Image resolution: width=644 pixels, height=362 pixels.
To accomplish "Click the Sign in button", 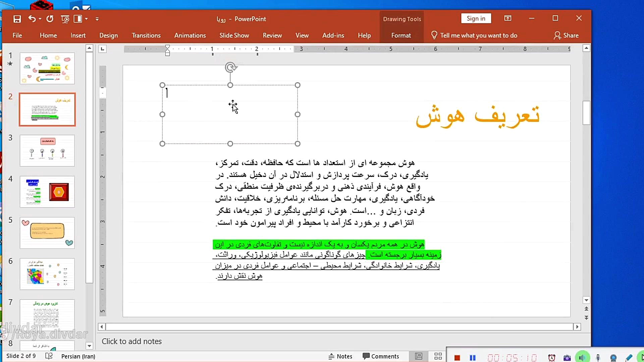I will tap(476, 18).
